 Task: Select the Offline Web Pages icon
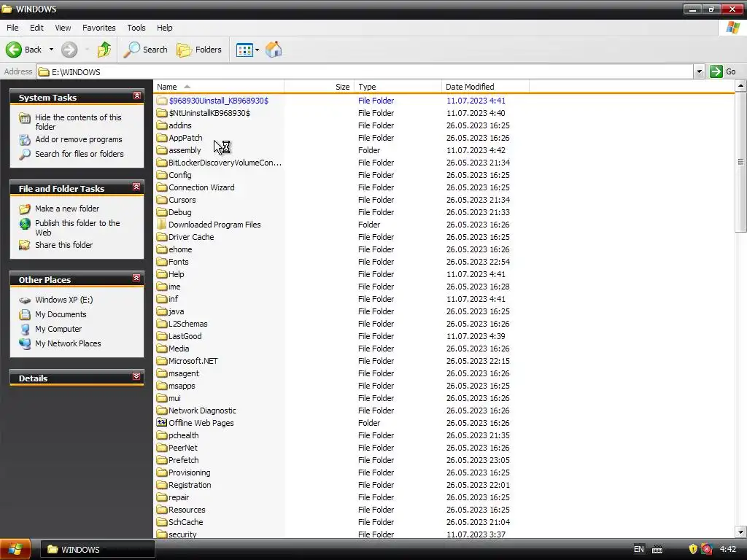pos(162,422)
